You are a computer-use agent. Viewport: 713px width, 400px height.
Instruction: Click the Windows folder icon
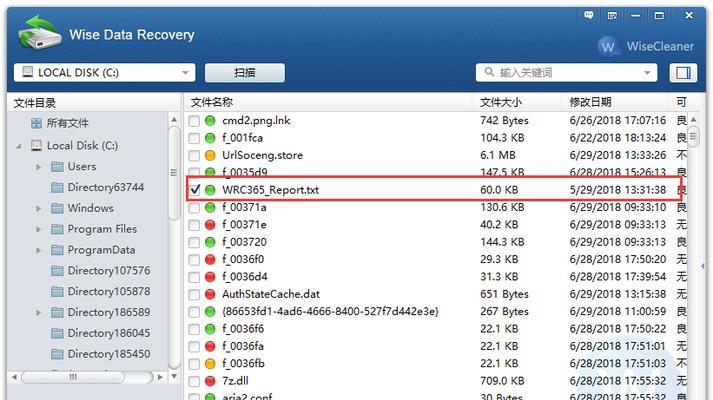[57, 209]
